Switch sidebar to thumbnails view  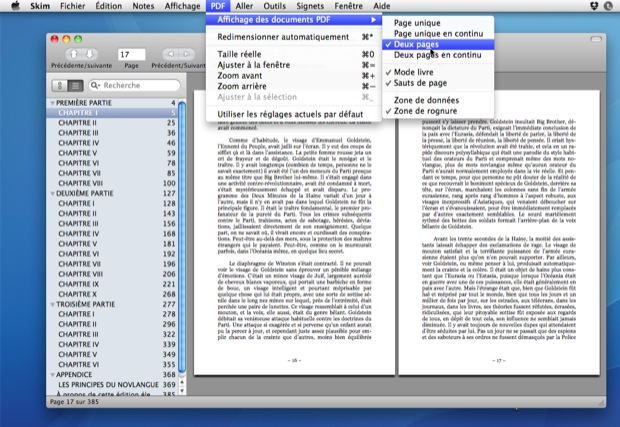[x=60, y=85]
